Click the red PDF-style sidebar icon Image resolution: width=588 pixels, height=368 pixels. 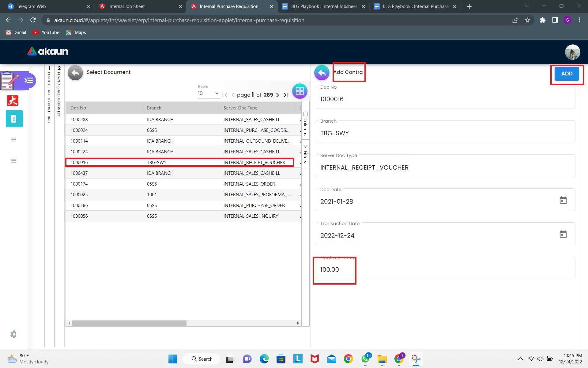tap(13, 101)
